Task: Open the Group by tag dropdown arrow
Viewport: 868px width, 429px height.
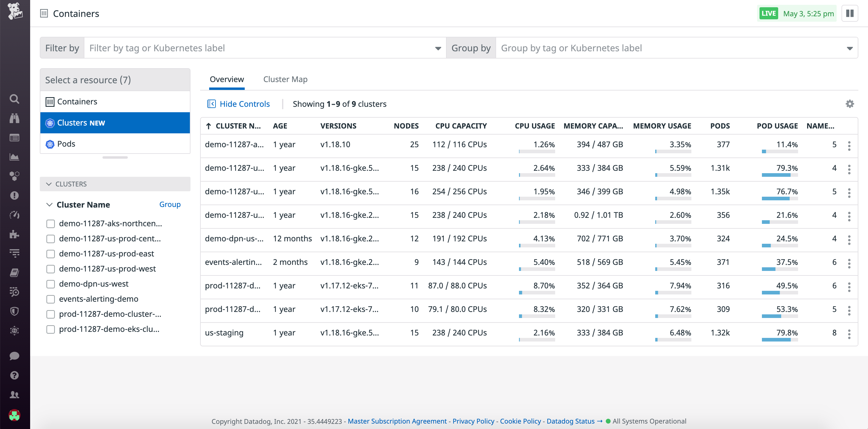Action: pyautogui.click(x=851, y=48)
